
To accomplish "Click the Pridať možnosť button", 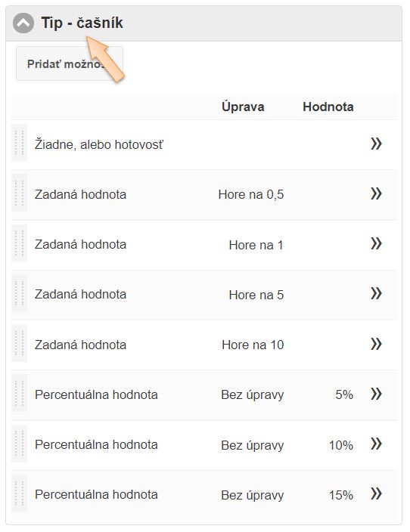I will click(x=70, y=63).
